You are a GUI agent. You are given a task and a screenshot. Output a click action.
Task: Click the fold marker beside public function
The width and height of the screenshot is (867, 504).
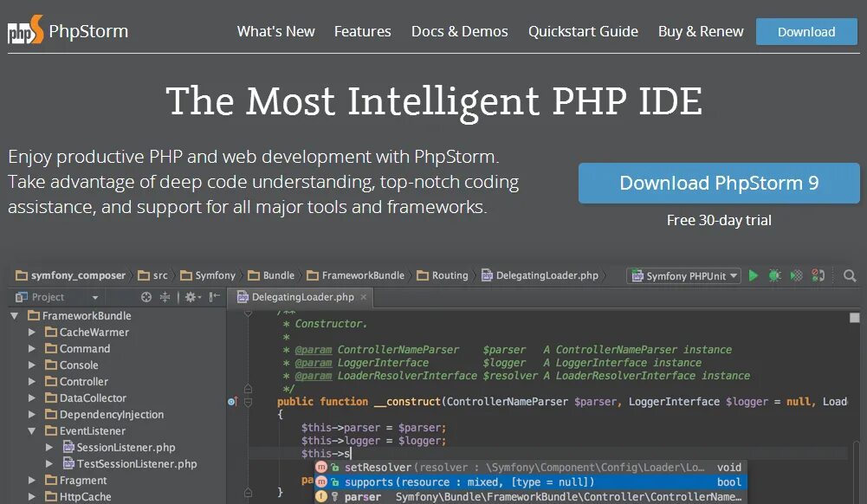point(249,402)
